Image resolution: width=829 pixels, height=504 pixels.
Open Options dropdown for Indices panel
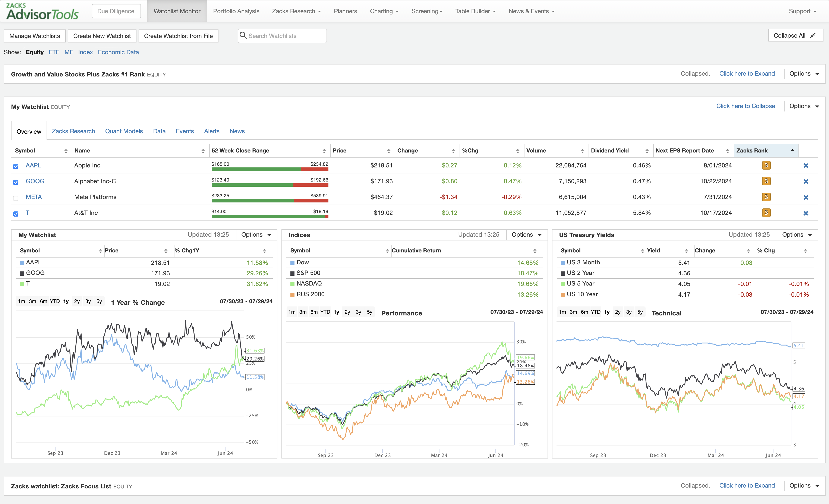pos(527,234)
